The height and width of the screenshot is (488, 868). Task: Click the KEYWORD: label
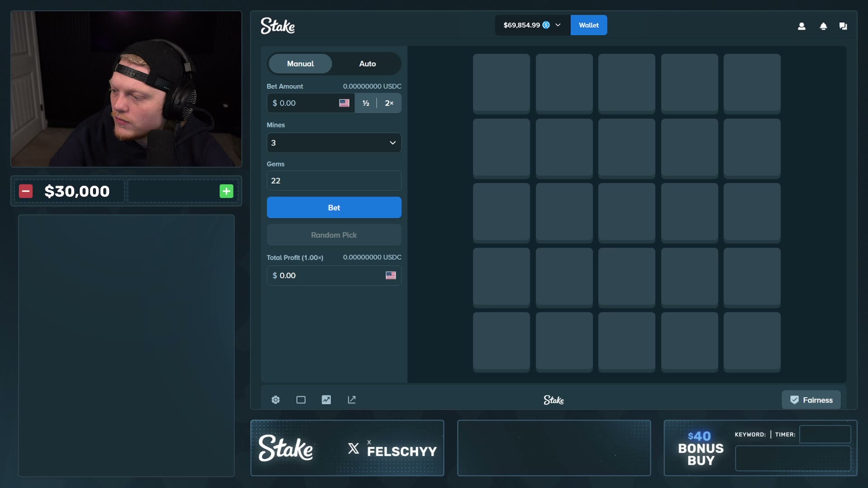750,435
